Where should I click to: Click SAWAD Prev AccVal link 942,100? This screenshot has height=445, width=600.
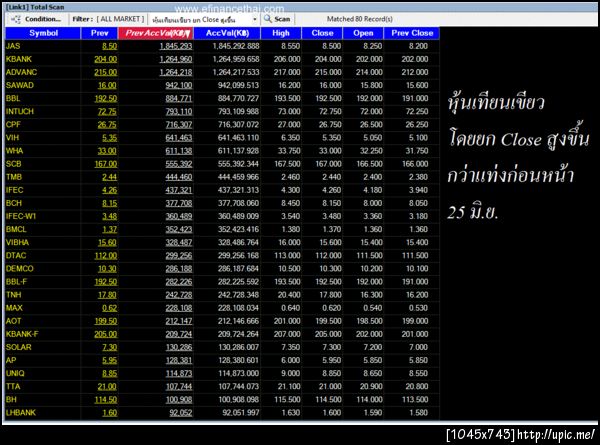pos(179,85)
